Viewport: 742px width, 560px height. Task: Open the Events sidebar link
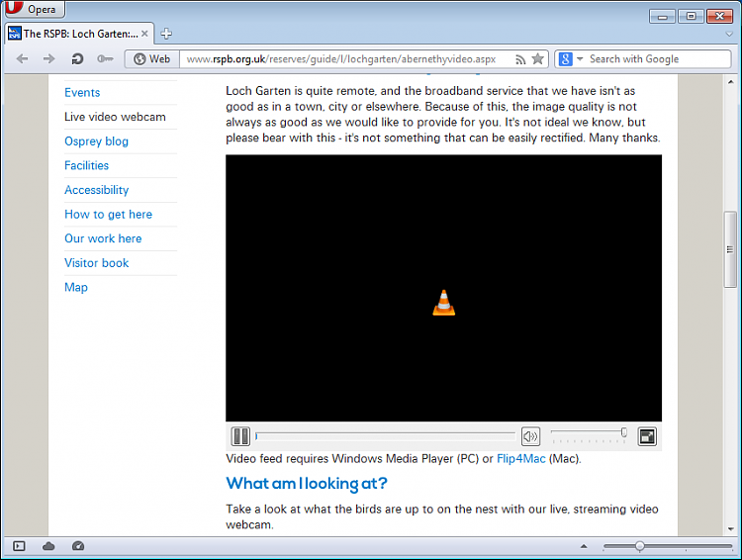(82, 92)
